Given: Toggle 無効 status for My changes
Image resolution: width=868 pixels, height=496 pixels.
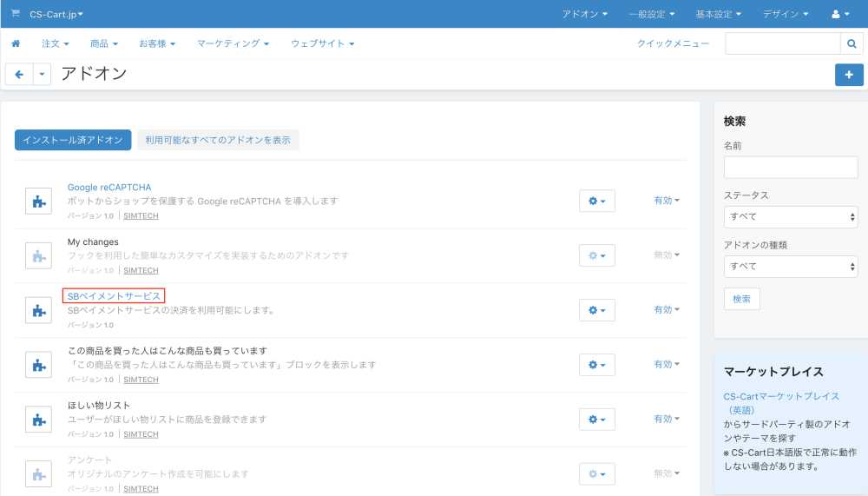Looking at the screenshot, I should tap(667, 255).
